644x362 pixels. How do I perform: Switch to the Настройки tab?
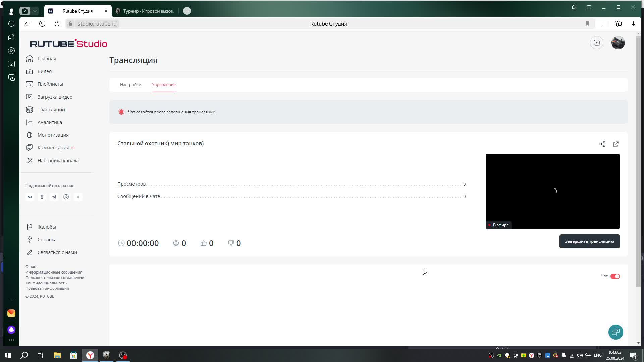coord(130,85)
